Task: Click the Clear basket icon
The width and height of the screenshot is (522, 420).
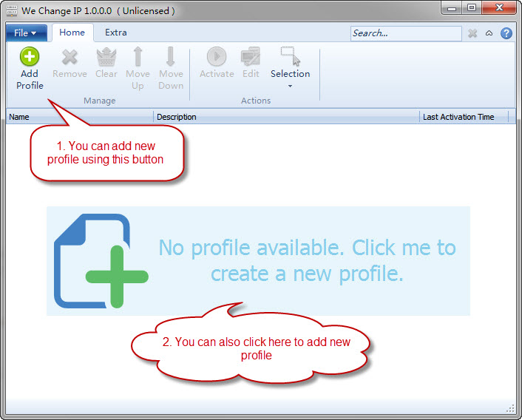Action: [106, 57]
